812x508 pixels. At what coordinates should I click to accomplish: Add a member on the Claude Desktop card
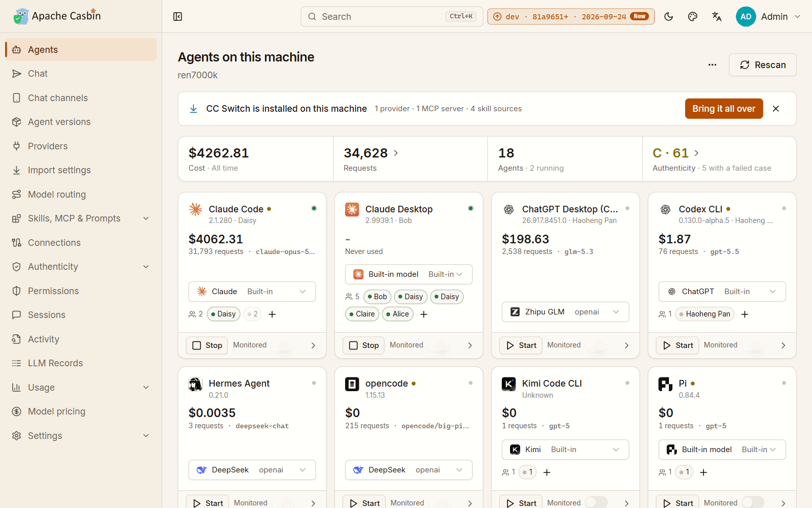(x=424, y=314)
